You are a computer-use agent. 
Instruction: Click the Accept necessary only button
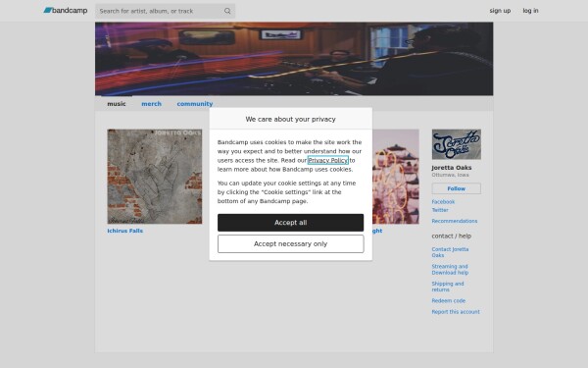click(x=290, y=243)
